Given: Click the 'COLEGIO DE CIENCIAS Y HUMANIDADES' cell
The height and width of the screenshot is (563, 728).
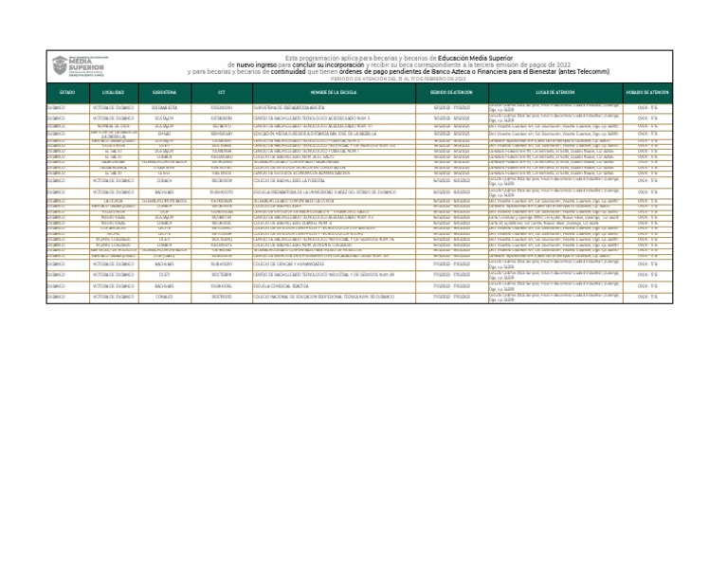Looking at the screenshot, I should point(334,264).
